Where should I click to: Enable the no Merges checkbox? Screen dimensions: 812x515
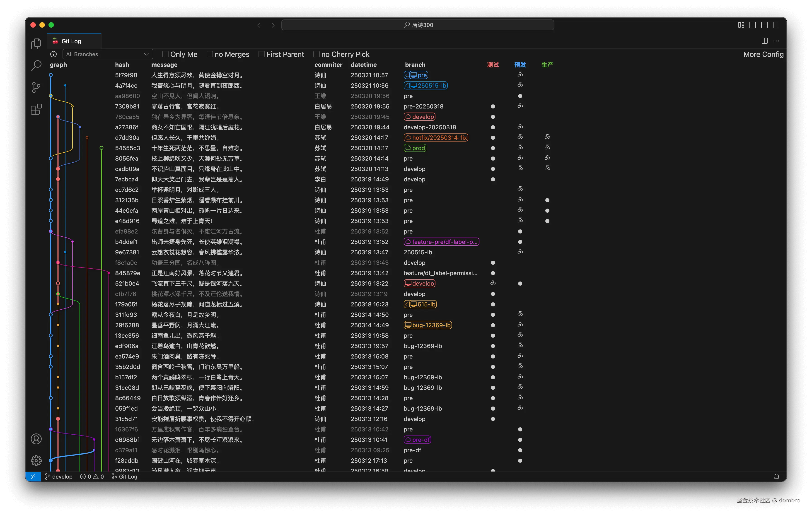click(x=209, y=54)
